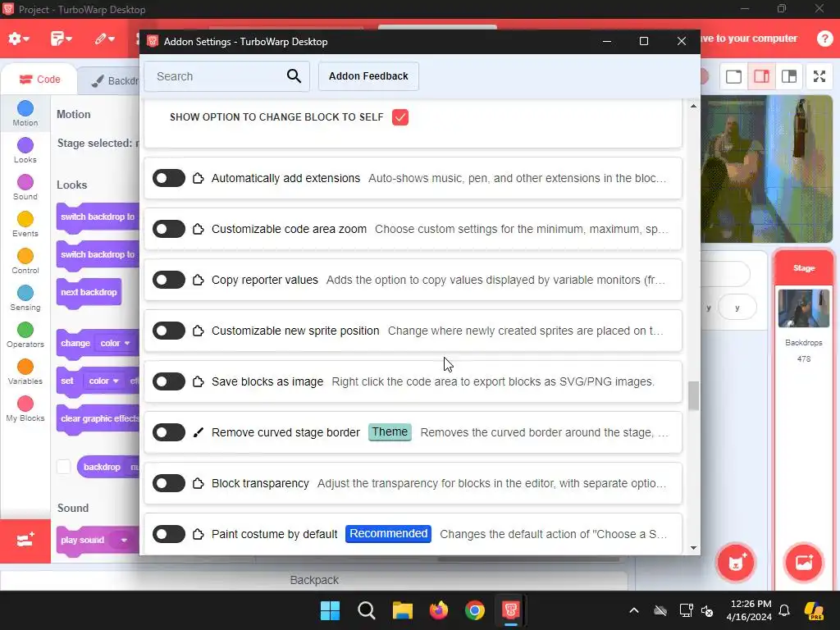Open play sound block dropdown
Image resolution: width=840 pixels, height=630 pixels.
[124, 540]
